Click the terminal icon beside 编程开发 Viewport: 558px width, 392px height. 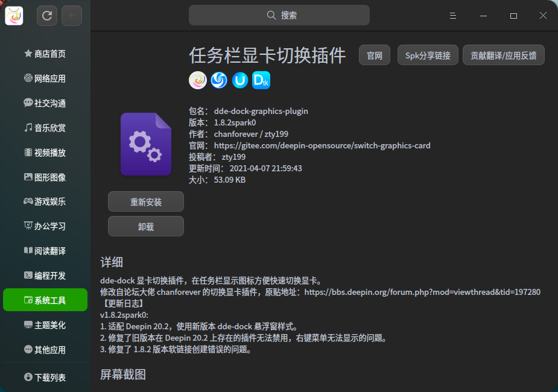coord(28,275)
